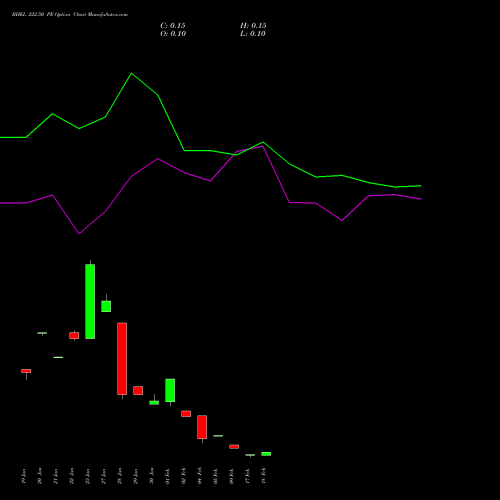This screenshot has height=500, width=500.
Task: Click the 'C: 0.15' close value
Action: tap(173, 26)
